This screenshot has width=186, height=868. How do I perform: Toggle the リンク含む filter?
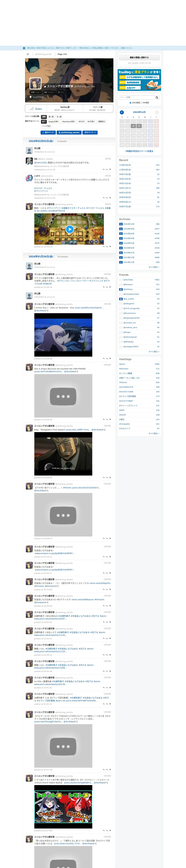[47, 126]
